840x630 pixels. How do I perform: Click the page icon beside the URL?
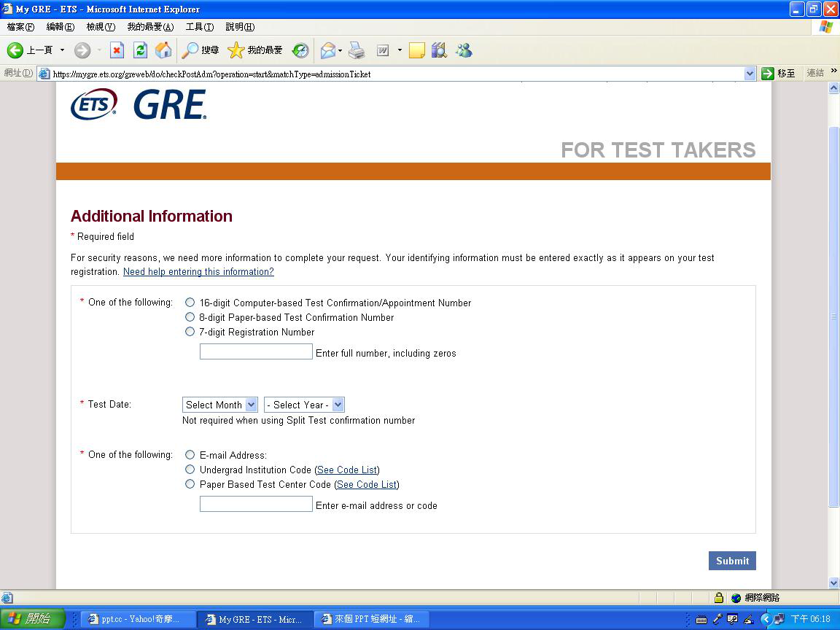pyautogui.click(x=44, y=74)
